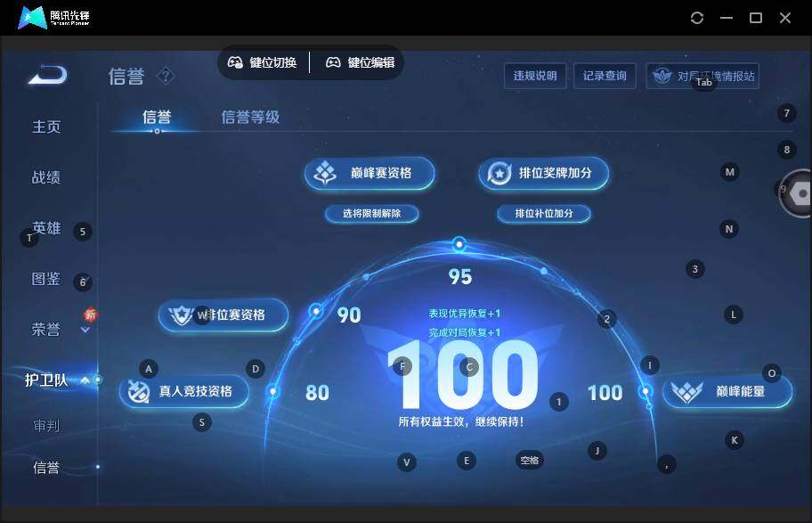Click the star medal icon on 排位奖牌加分
The height and width of the screenshot is (523, 812).
click(x=499, y=174)
